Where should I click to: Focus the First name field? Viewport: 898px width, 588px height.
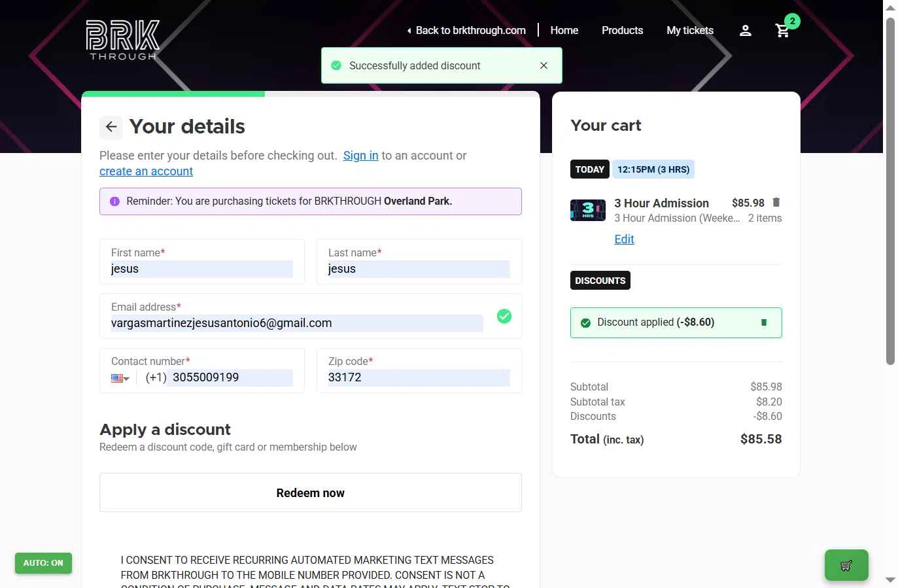point(202,262)
